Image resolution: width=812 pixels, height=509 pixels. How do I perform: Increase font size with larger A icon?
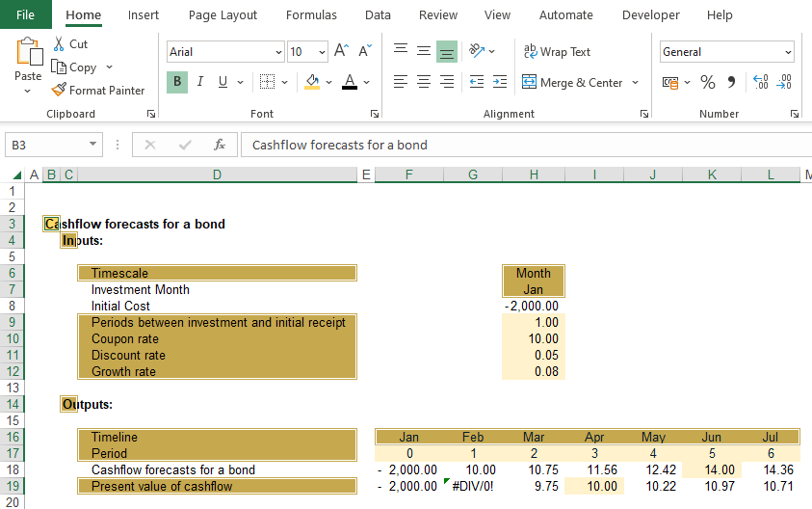click(343, 52)
